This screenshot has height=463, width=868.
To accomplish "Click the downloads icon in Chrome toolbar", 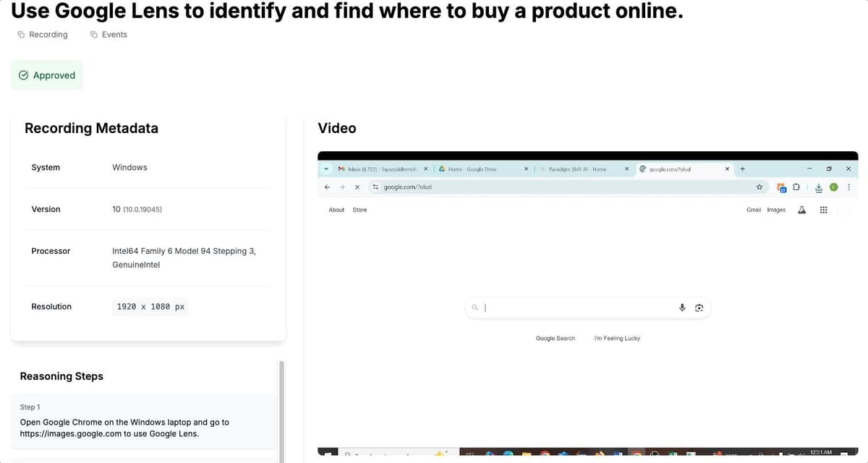I will point(818,187).
